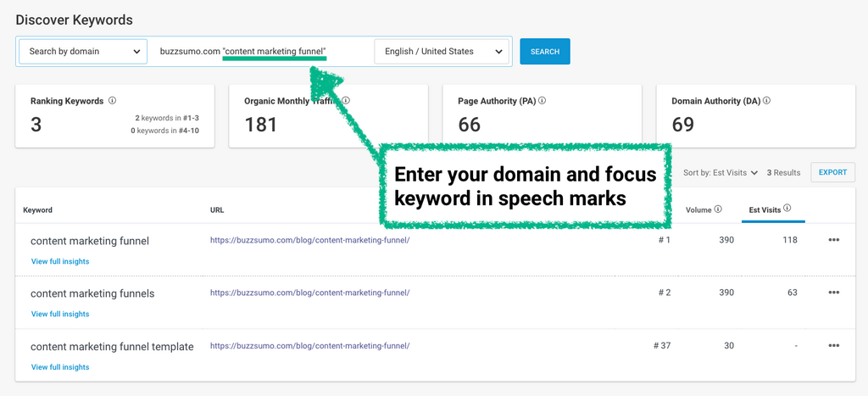Screen dimensions: 868x396
Task: Click info icon next to Est Visits column
Action: coord(787,209)
